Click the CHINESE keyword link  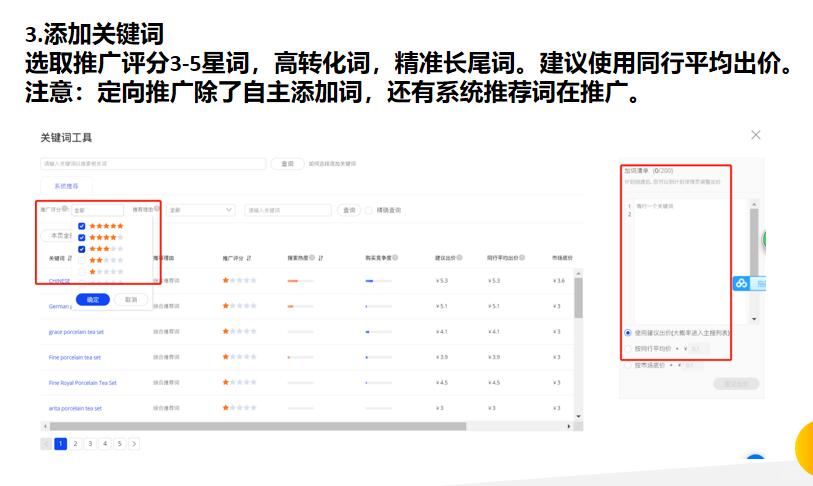[59, 281]
